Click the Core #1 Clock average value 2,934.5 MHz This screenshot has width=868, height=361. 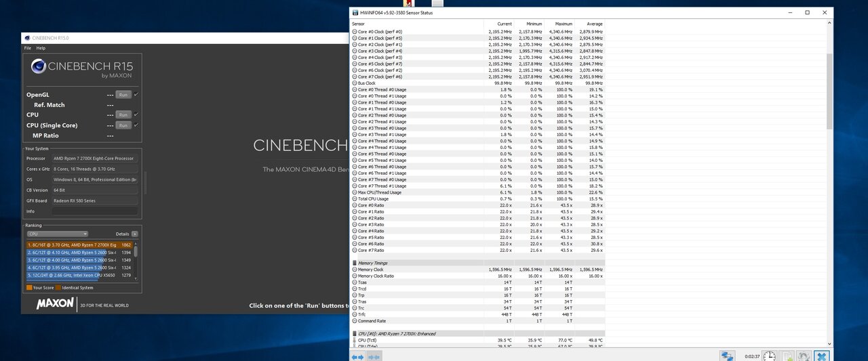(592, 38)
